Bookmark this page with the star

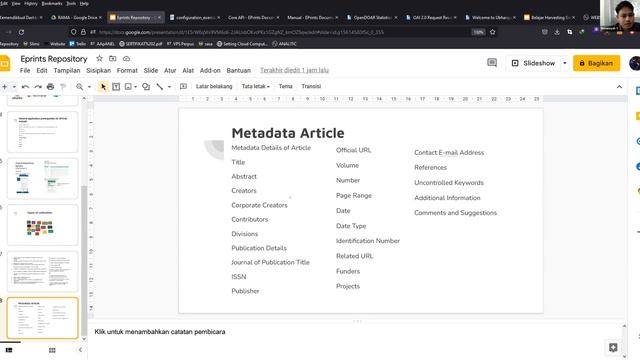[x=493, y=32]
